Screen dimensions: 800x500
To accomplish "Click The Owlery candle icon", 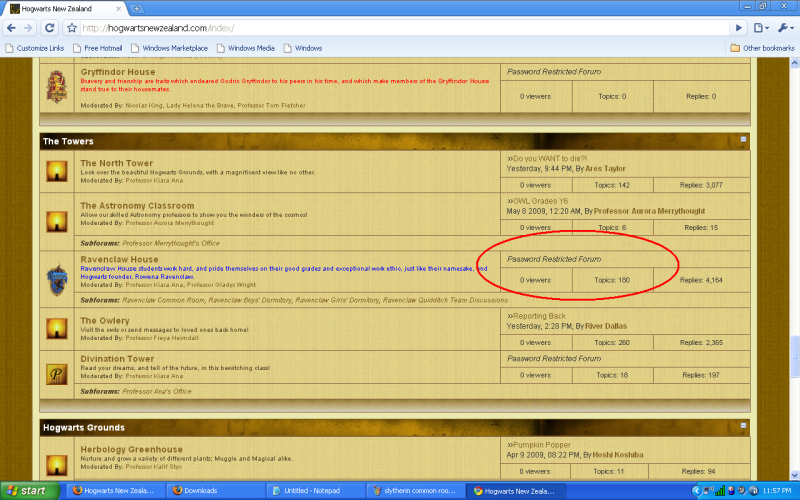I will pos(57,329).
